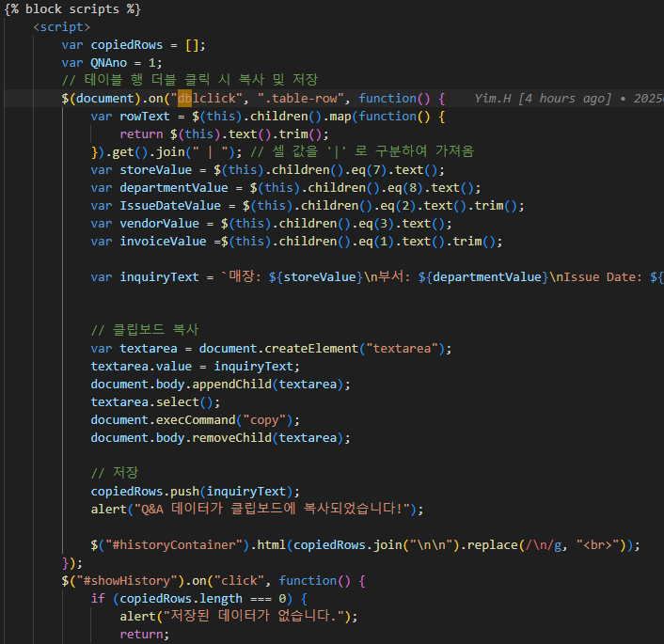
Task: Click the "click" event string
Action: point(239,580)
